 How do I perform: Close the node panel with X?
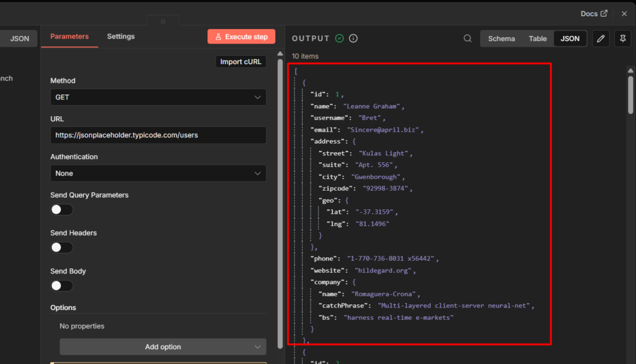(x=624, y=14)
